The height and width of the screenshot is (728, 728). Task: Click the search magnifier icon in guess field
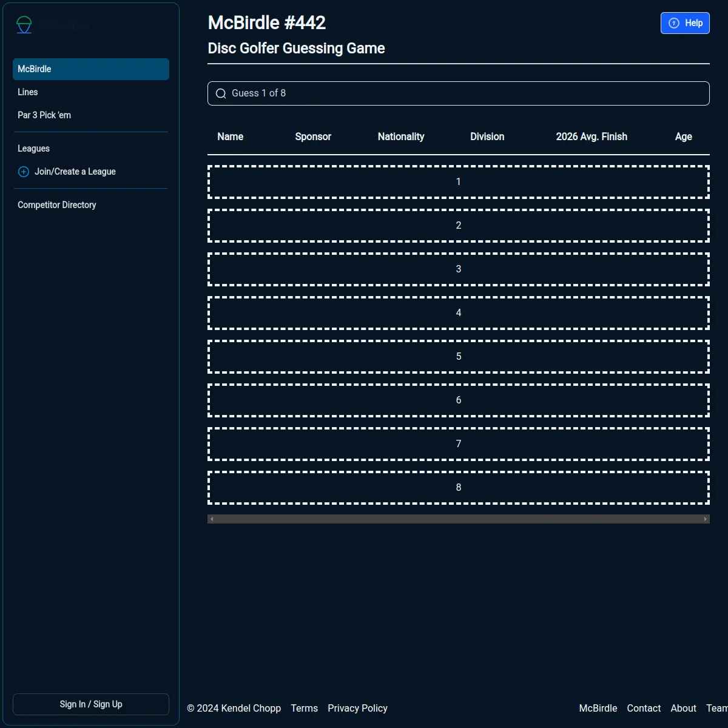pyautogui.click(x=221, y=93)
